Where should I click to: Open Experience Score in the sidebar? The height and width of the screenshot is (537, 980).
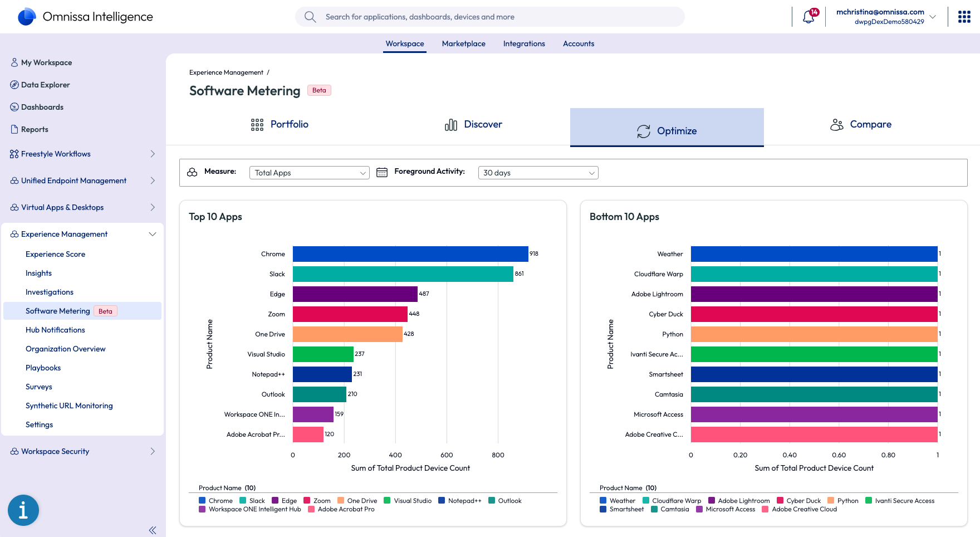(55, 254)
